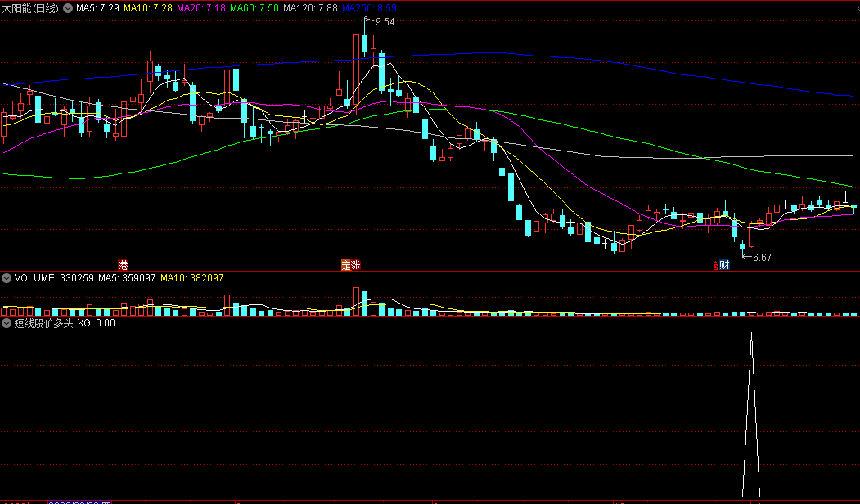Open the 短线股价多头 indicator dropdown arrow
The image size is (860, 504).
click(x=7, y=323)
